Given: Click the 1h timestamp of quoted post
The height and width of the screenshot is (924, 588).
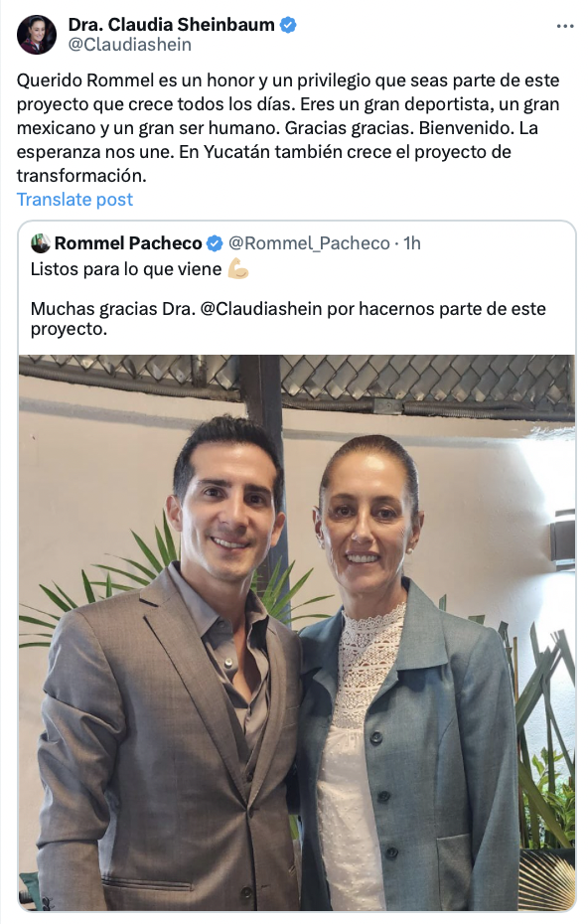Looking at the screenshot, I should pos(412,242).
